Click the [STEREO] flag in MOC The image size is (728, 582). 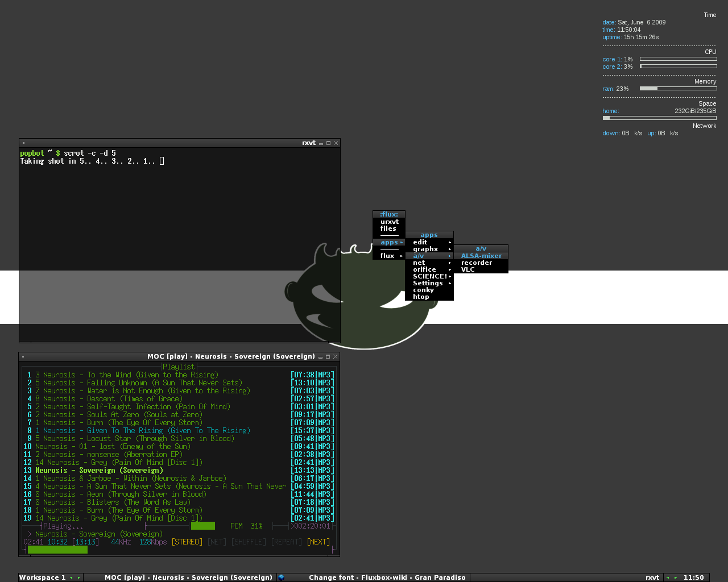tap(187, 542)
